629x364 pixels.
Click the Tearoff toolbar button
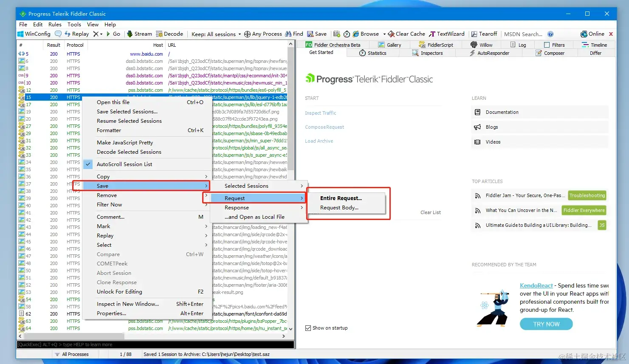(x=484, y=34)
